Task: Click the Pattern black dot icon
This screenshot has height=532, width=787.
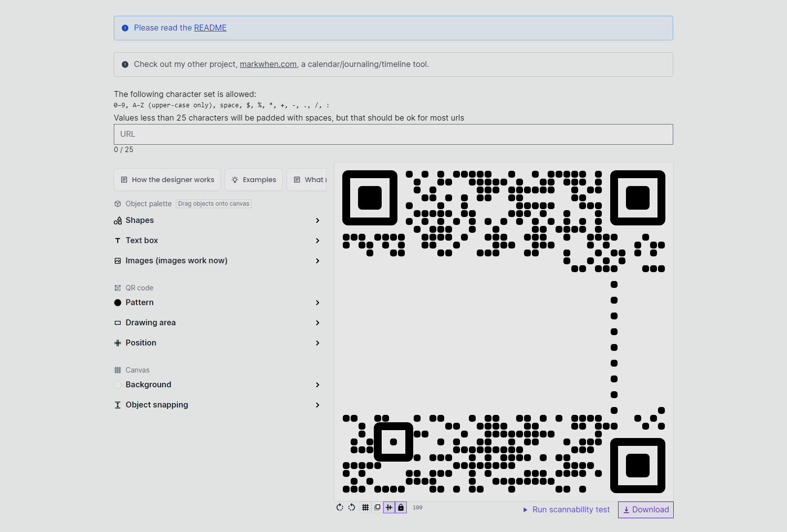Action: (118, 303)
